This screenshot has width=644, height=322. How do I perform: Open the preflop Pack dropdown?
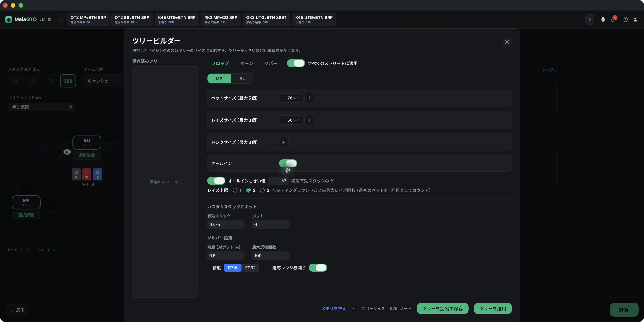[x=42, y=107]
